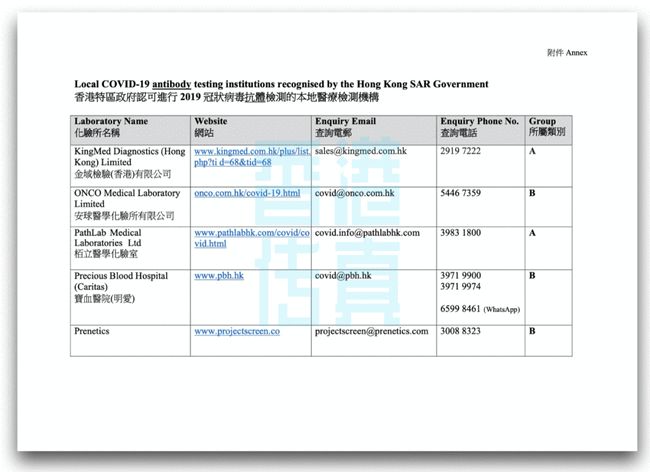The image size is (650, 472).
Task: Open the www.pbh.hk link
Action: tap(219, 276)
